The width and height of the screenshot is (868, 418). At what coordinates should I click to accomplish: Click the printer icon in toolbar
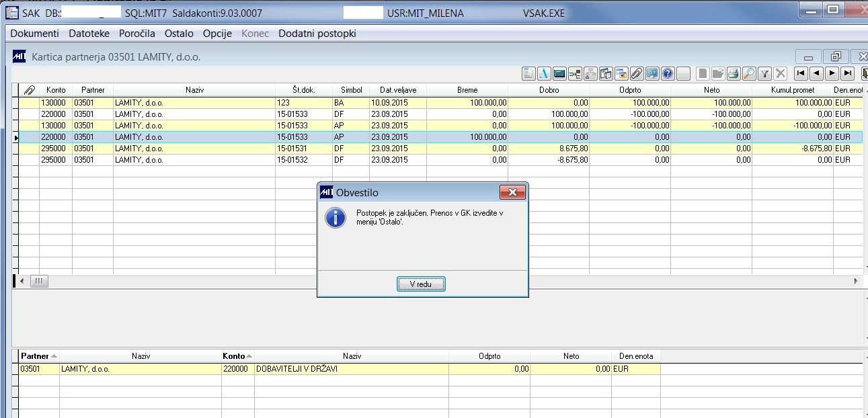[x=734, y=73]
